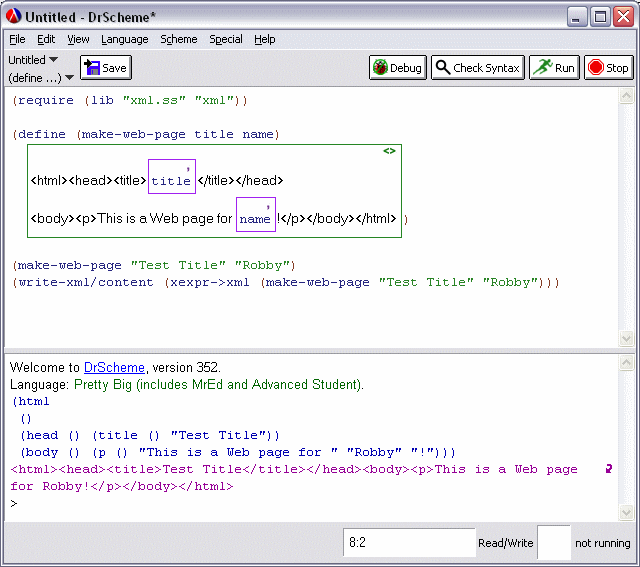Click the floppy disk icon on Save

tap(92, 67)
